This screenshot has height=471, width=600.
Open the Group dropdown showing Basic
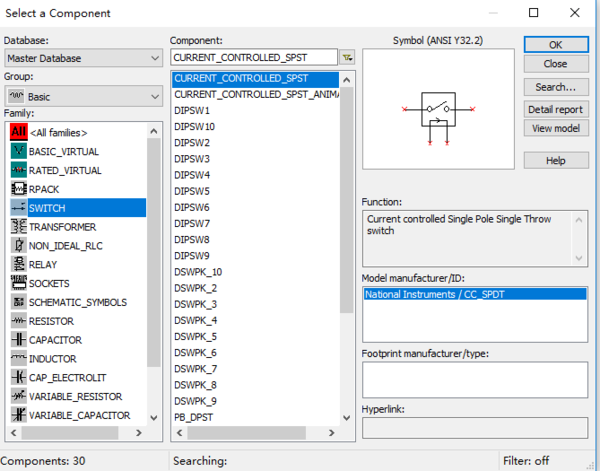click(x=84, y=96)
